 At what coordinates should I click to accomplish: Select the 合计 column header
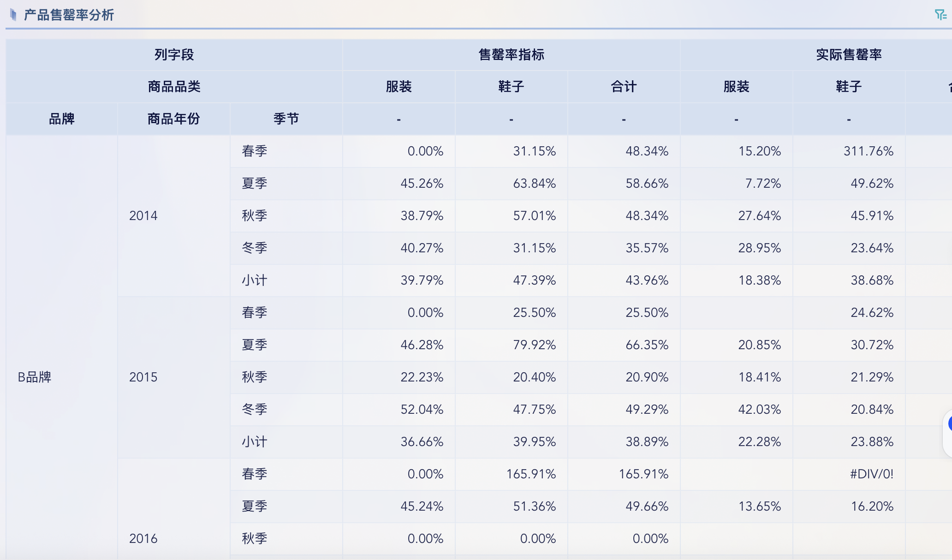click(x=624, y=86)
